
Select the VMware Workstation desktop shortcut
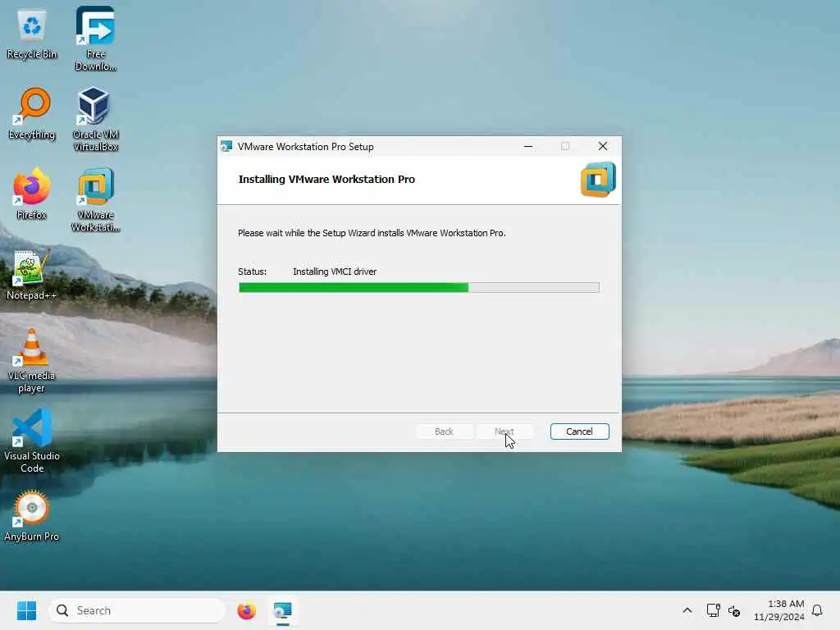(x=95, y=199)
